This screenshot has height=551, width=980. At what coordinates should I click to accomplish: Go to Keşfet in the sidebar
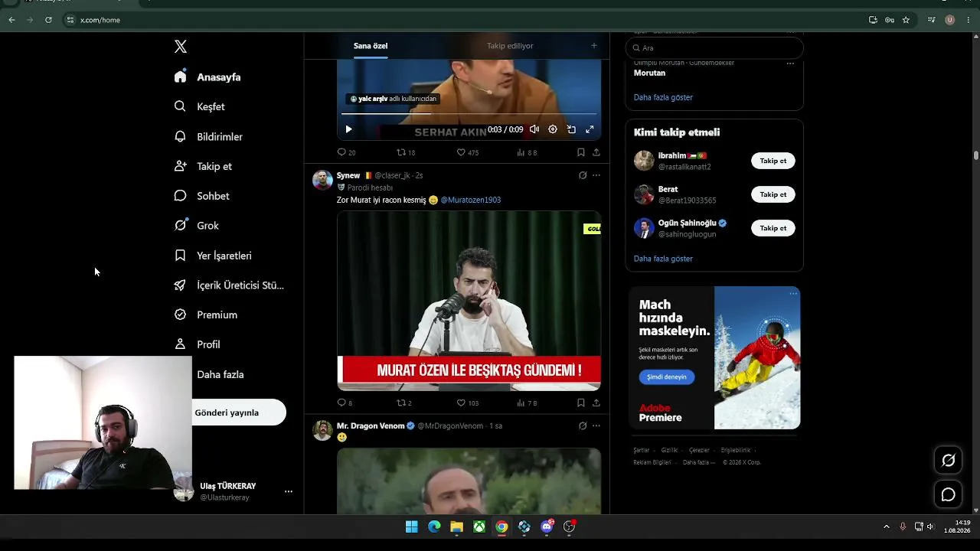coord(199,106)
